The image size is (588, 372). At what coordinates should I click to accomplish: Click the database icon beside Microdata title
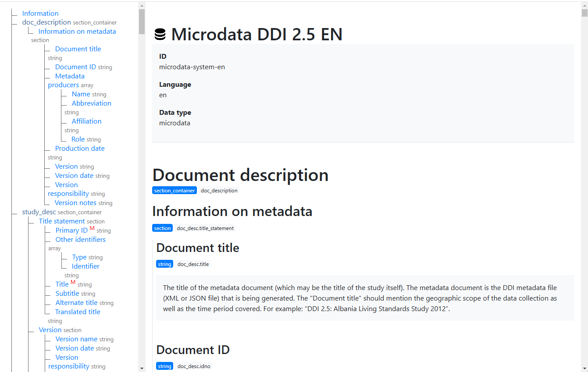point(160,35)
